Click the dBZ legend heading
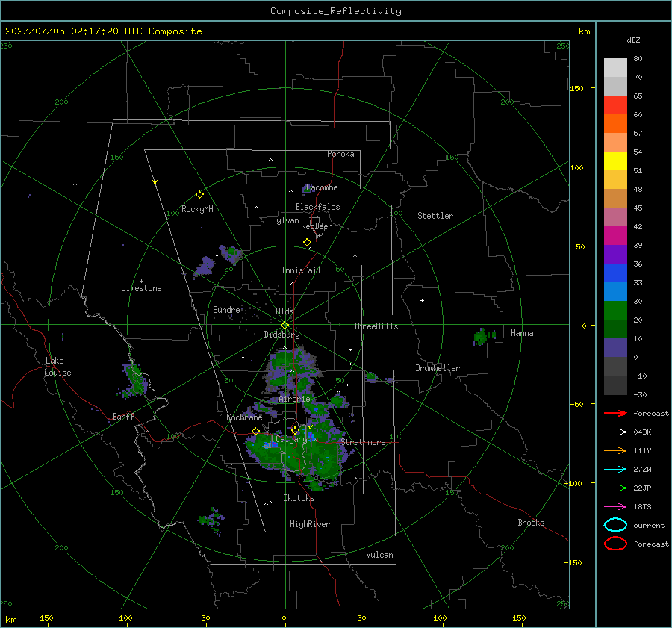 pos(633,40)
